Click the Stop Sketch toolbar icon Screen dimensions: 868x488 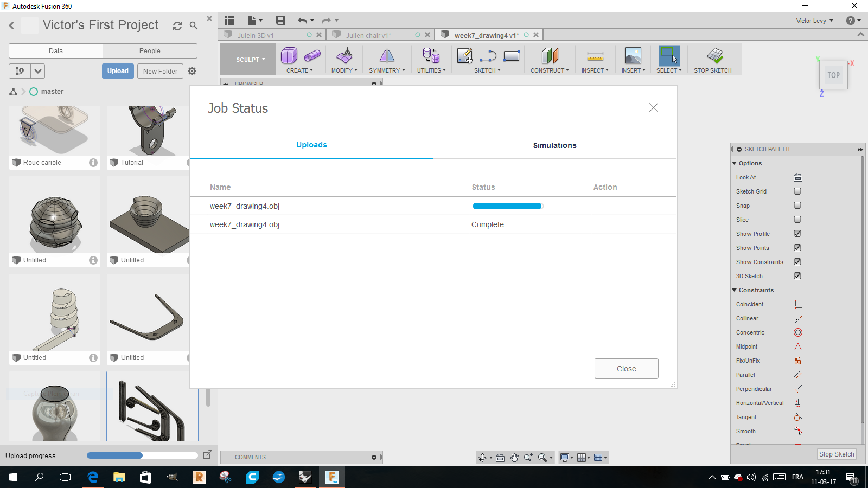point(715,55)
